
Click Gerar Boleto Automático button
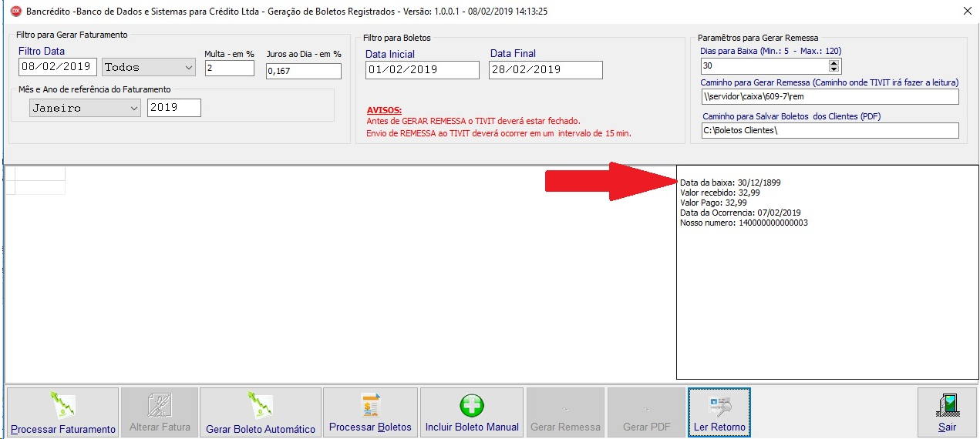(x=261, y=413)
